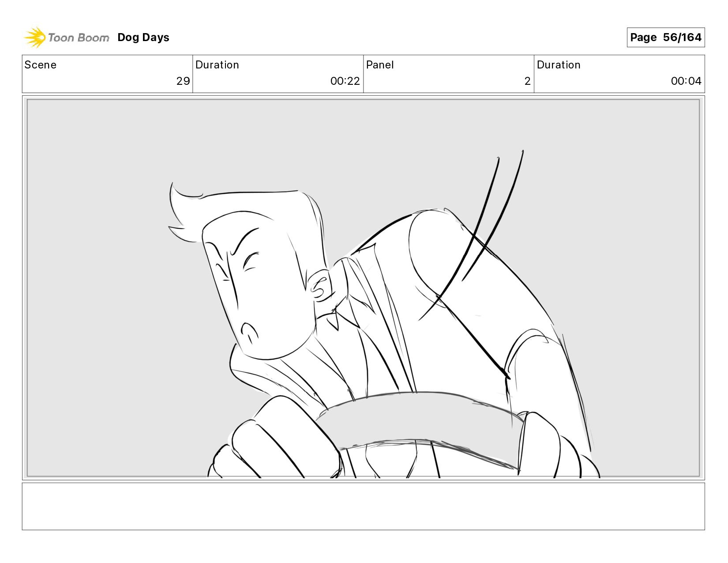The height and width of the screenshot is (563, 728).
Task: Click the 'Dog Days' project title
Action: point(143,38)
